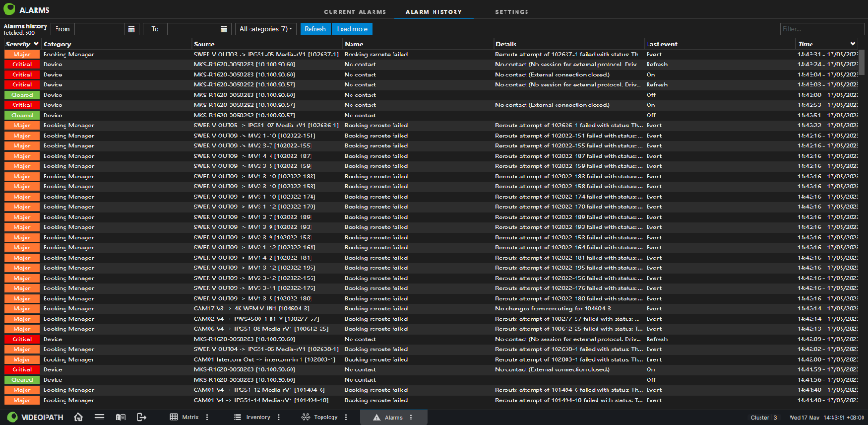The height and width of the screenshot is (425, 868).
Task: Select Critical severity badge at 14:43:24
Action: click(x=22, y=65)
